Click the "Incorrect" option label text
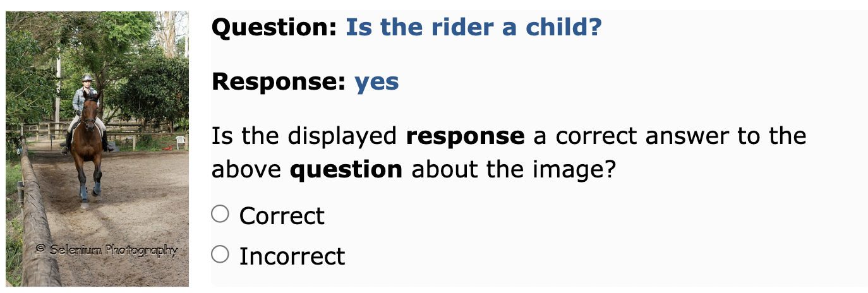This screenshot has width=868, height=293. click(292, 256)
